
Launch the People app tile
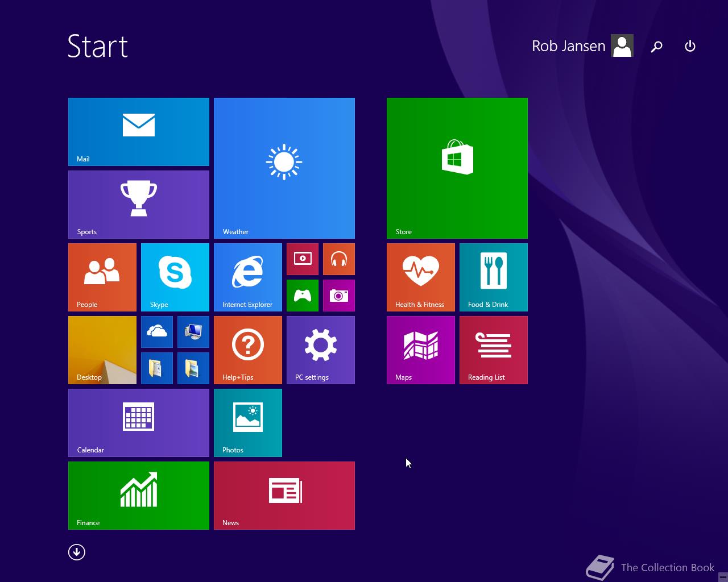(x=102, y=277)
